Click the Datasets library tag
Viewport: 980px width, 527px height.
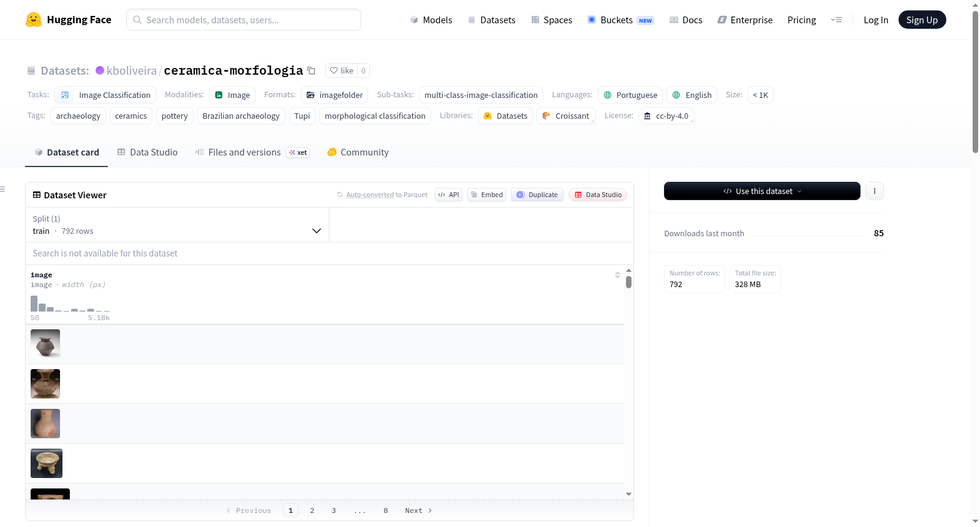coord(505,116)
